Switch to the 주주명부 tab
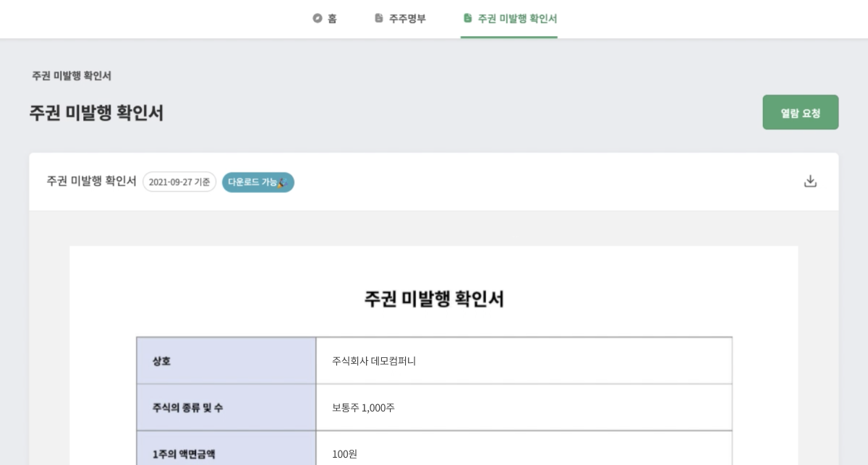Screen dimensions: 868x465 400,18
